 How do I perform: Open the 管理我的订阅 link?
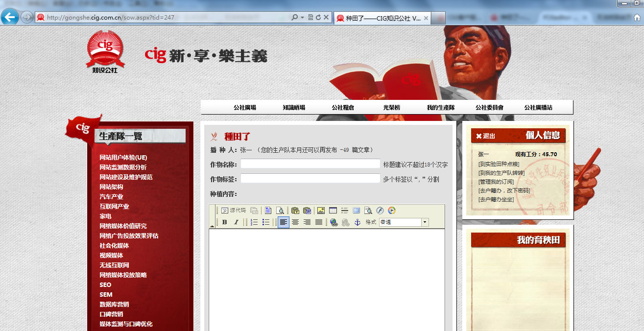pyautogui.click(x=496, y=182)
